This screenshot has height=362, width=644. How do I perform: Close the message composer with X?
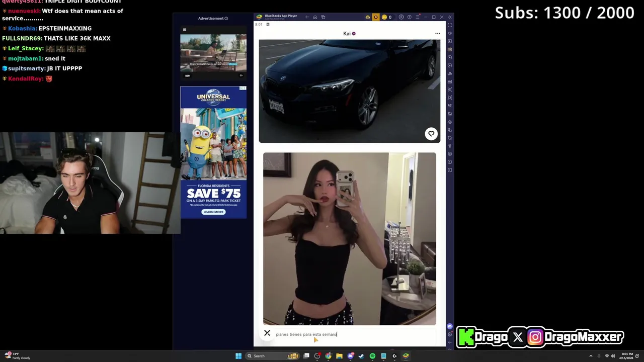coord(267,333)
